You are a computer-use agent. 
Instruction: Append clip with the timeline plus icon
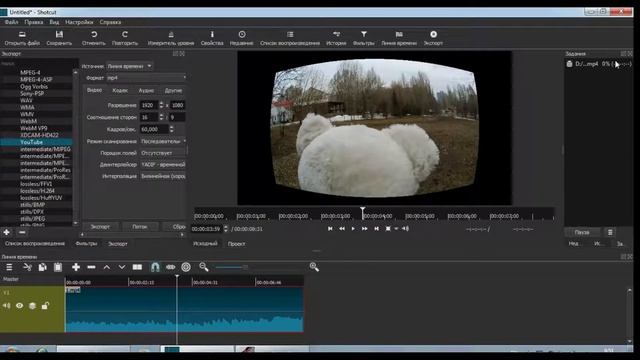tap(76, 267)
